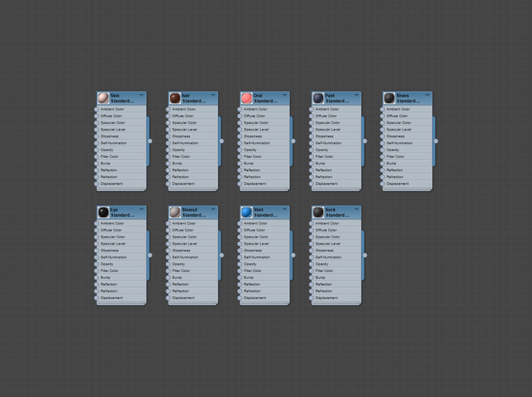The image size is (532, 397).
Task: Collapse the hair node with minus button
Action: (213, 95)
